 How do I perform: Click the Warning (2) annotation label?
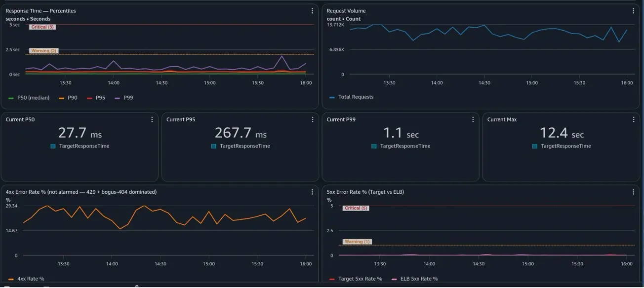(44, 51)
